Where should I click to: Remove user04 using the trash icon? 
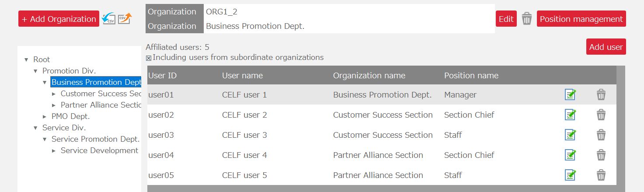[x=601, y=155]
